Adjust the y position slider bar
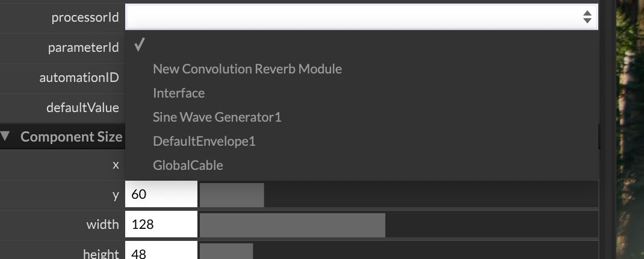644x259 pixels. click(x=398, y=195)
